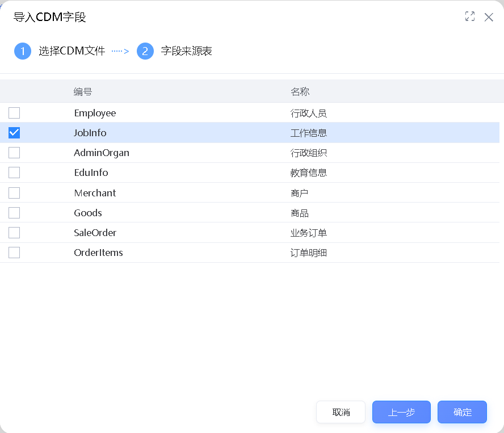Tick the EduInfo checkbox
Image resolution: width=504 pixels, height=433 pixels.
pos(14,172)
